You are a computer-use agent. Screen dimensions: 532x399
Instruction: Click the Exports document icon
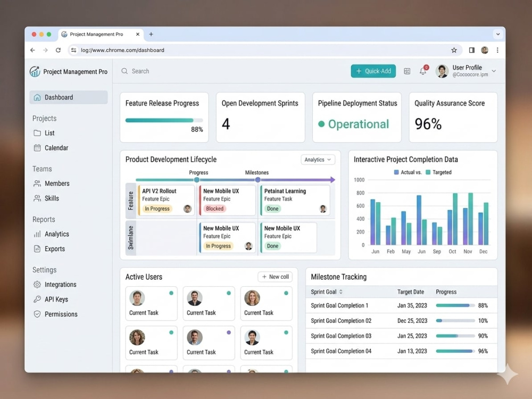coord(37,249)
